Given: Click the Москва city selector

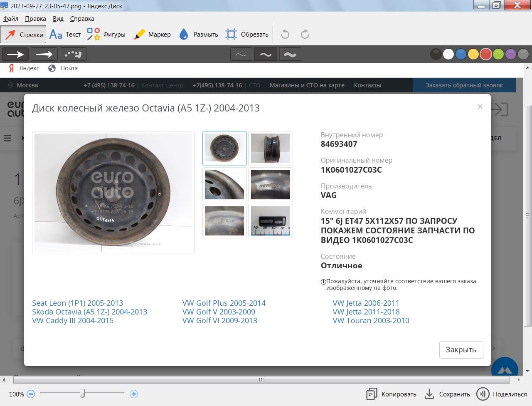Looking at the screenshot, I should (x=23, y=85).
